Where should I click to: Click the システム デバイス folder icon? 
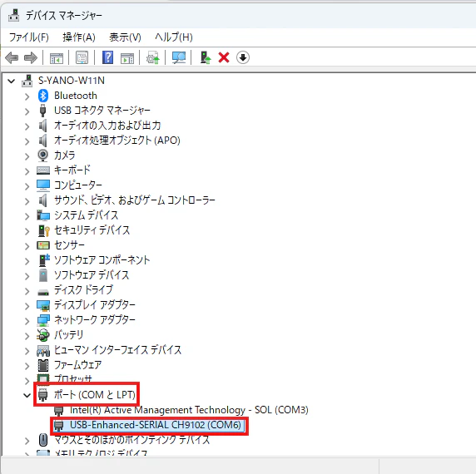pyautogui.click(x=43, y=215)
